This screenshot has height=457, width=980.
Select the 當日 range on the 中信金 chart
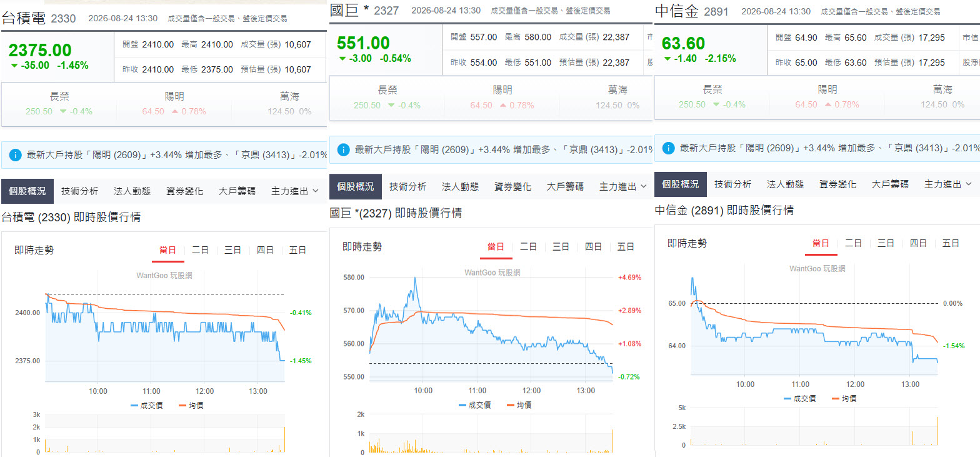pyautogui.click(x=821, y=243)
